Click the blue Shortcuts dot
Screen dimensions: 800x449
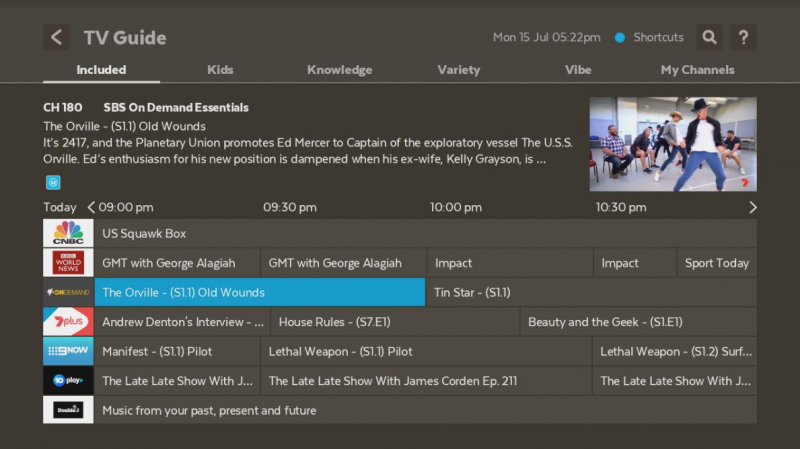point(620,37)
